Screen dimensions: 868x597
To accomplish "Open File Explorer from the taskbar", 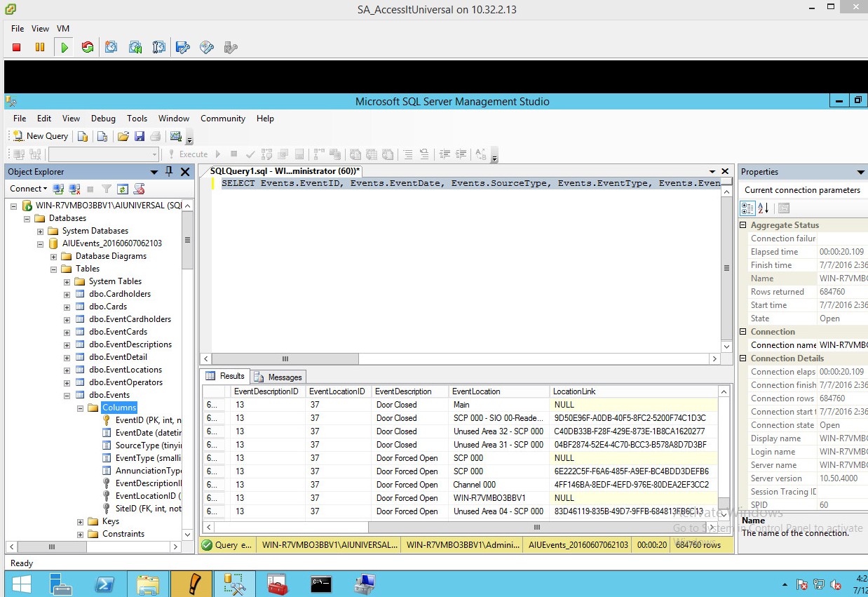I will click(x=148, y=584).
